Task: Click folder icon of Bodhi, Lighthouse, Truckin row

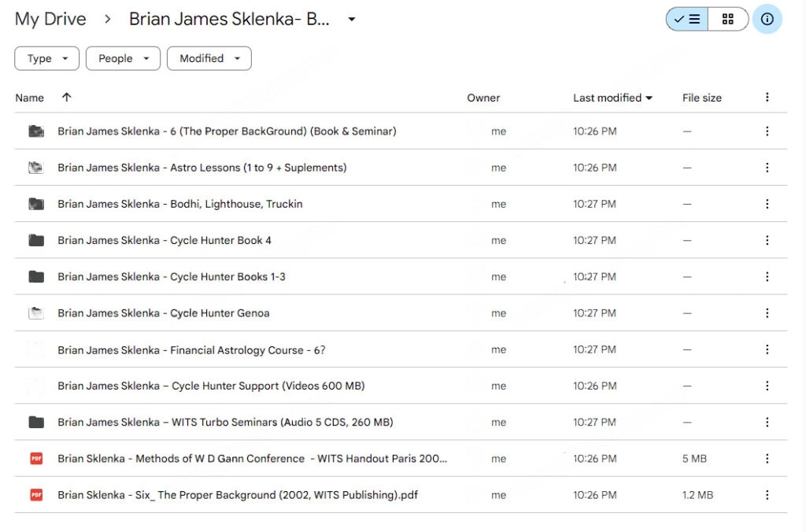Action: coord(36,204)
